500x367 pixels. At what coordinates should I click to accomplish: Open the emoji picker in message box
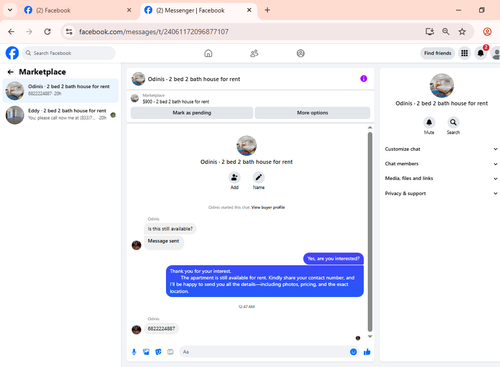tap(353, 352)
